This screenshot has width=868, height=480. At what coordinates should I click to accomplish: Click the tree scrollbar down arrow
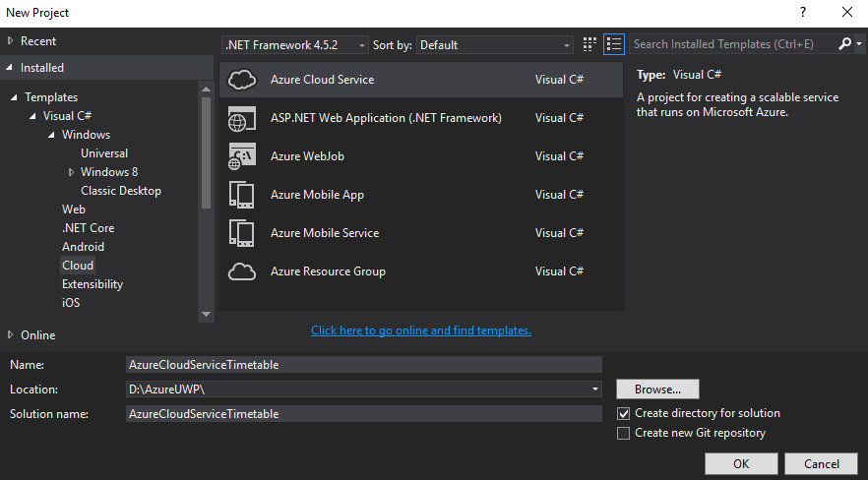click(x=207, y=314)
